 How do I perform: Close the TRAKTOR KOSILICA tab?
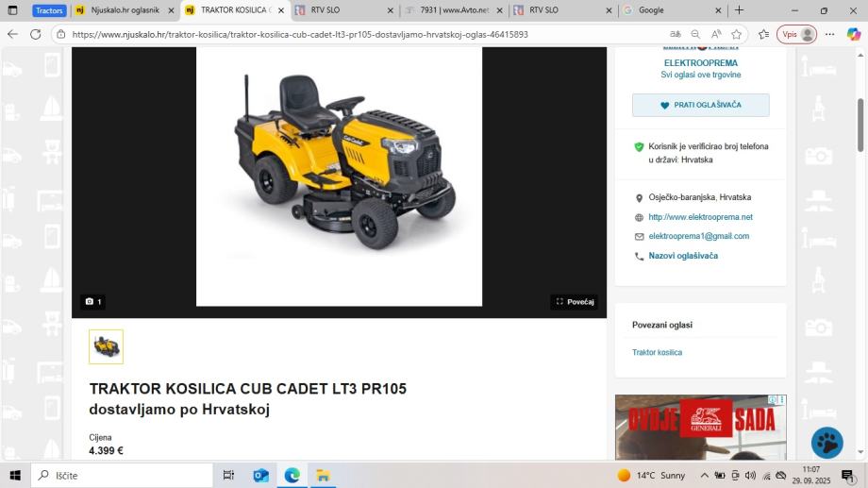pyautogui.click(x=281, y=10)
